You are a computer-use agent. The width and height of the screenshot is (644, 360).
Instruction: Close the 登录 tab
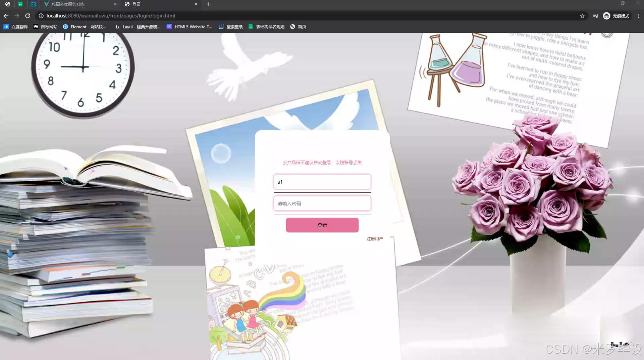click(x=196, y=4)
